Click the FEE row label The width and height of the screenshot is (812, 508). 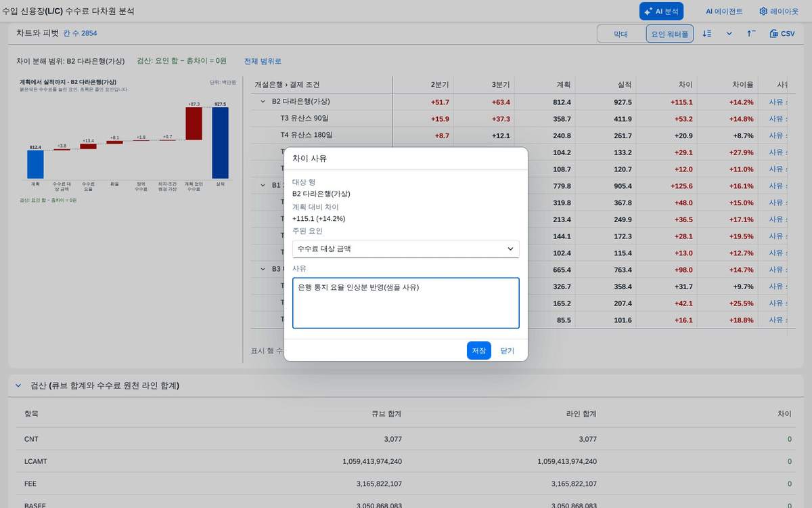coord(30,484)
